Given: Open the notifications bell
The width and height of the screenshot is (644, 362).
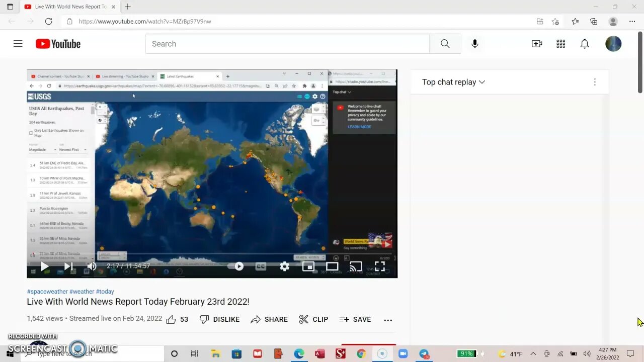Looking at the screenshot, I should (x=585, y=44).
